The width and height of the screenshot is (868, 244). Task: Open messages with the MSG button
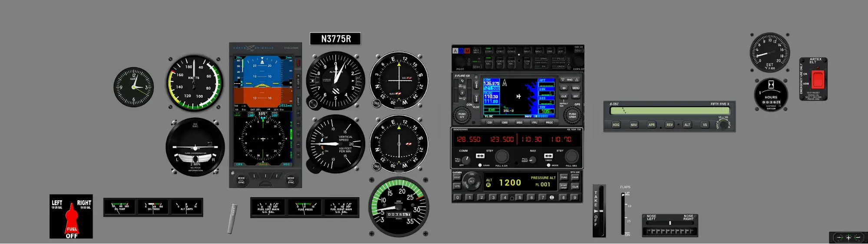(519, 122)
